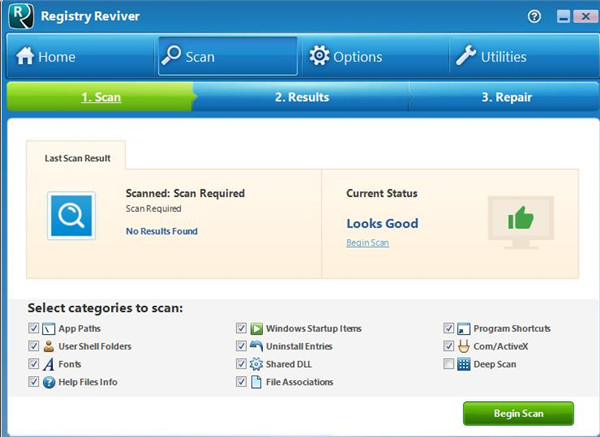
Task: Click the Registry Reviver logo icon
Action: pyautogui.click(x=21, y=16)
